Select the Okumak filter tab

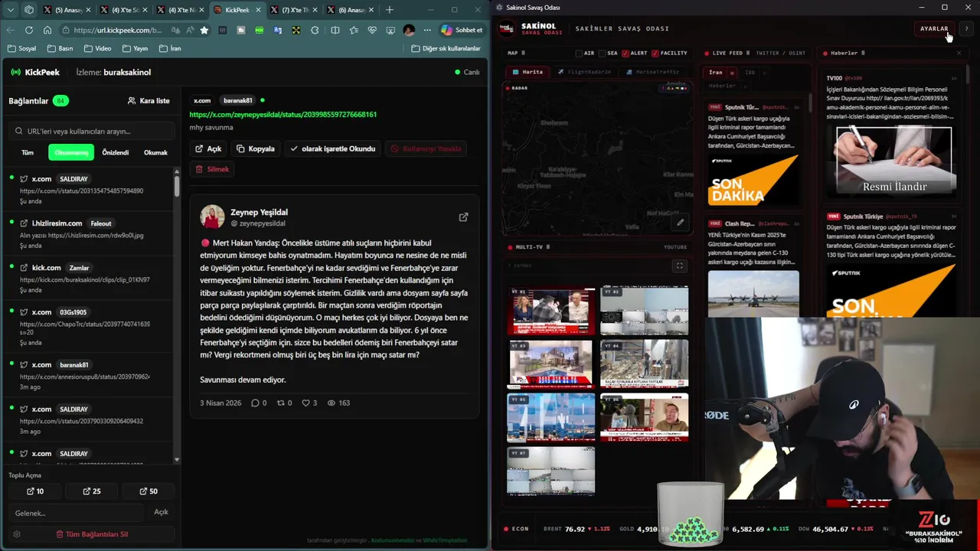pos(155,152)
